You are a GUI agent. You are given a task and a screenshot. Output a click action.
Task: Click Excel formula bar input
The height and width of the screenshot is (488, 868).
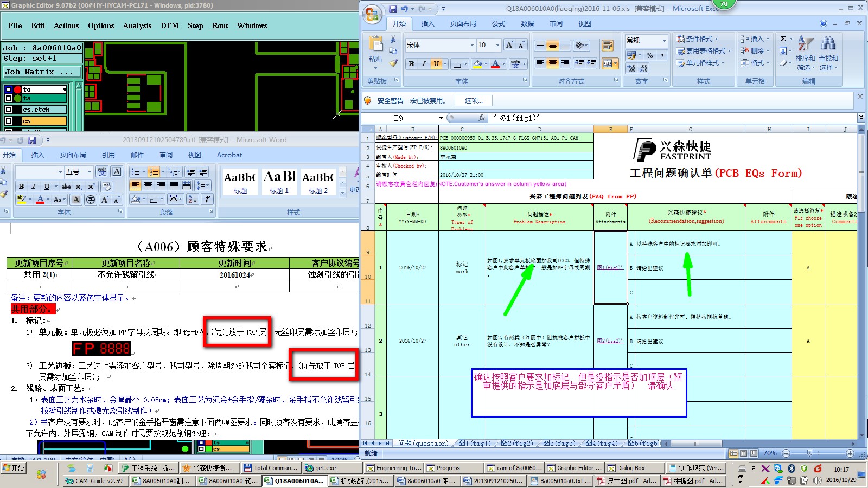click(x=673, y=118)
